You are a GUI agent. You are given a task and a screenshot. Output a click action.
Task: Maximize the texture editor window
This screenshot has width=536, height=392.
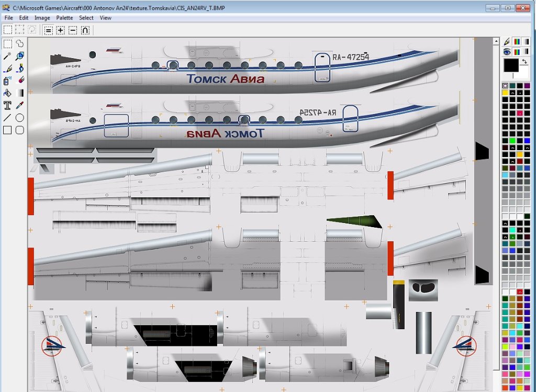[508, 7]
